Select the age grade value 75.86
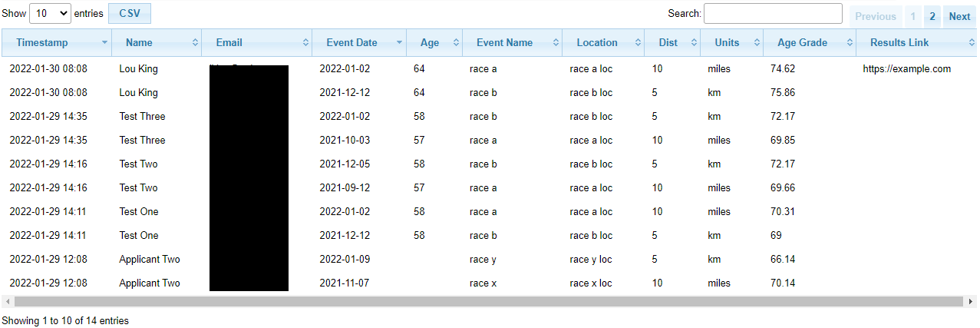This screenshot has width=980, height=328. [x=783, y=93]
